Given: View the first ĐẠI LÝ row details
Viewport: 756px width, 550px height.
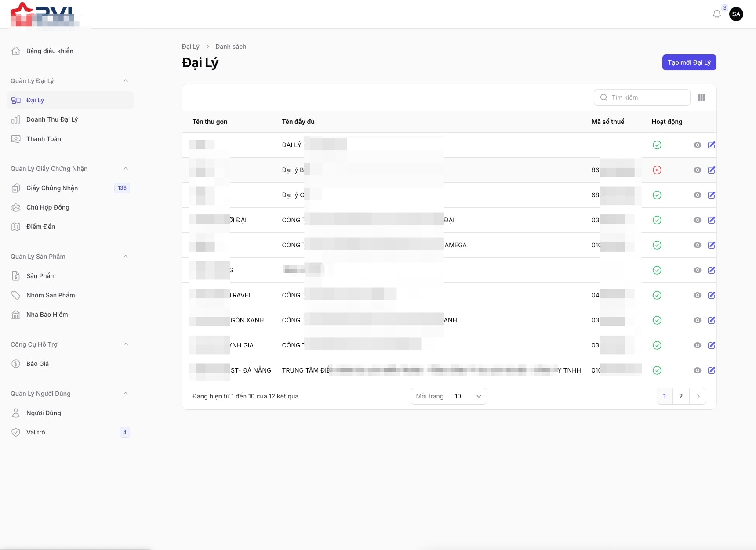Looking at the screenshot, I should (697, 145).
